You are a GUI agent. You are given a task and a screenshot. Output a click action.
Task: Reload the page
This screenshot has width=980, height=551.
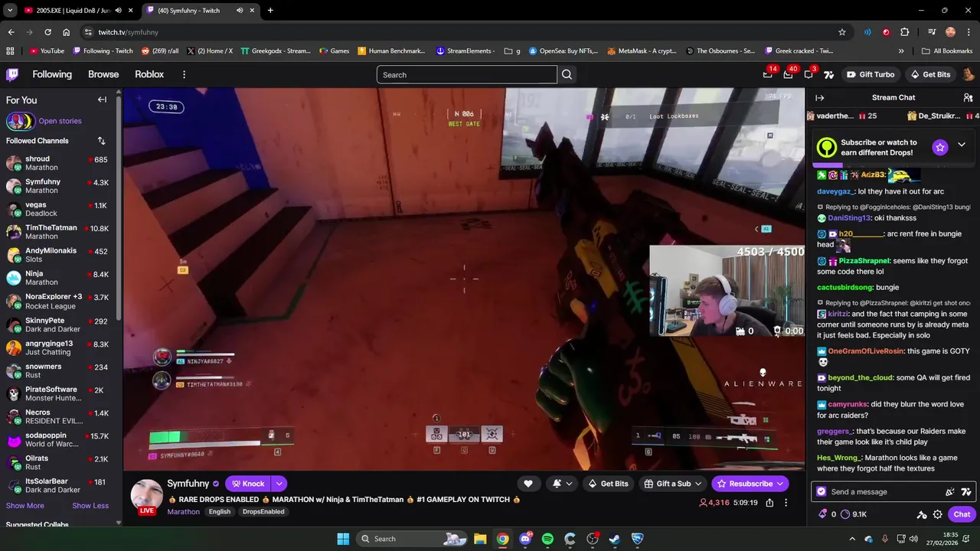tap(47, 32)
